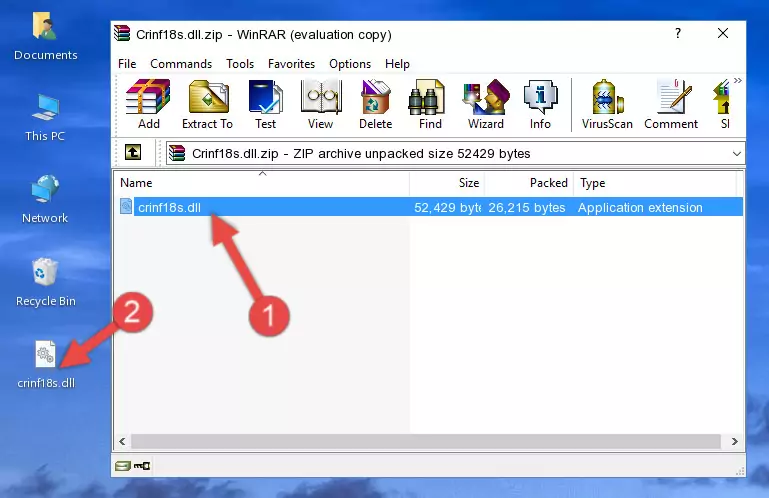
Task: Expand hidden toolbar buttons chevron
Action: (737, 80)
